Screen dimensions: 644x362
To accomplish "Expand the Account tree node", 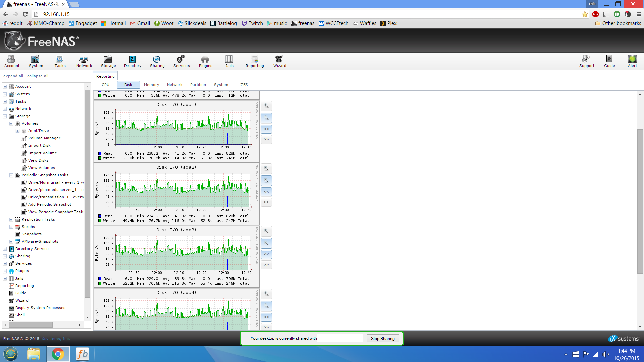I will [x=5, y=87].
